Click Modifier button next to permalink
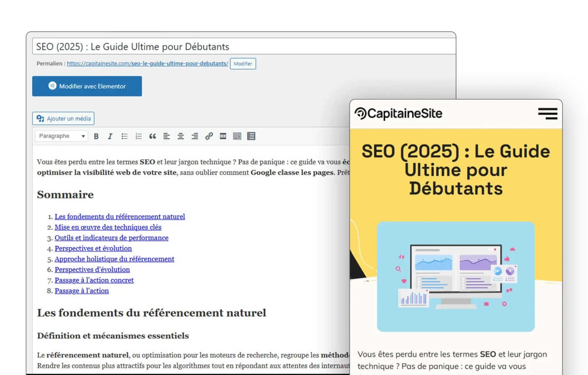 tap(243, 64)
